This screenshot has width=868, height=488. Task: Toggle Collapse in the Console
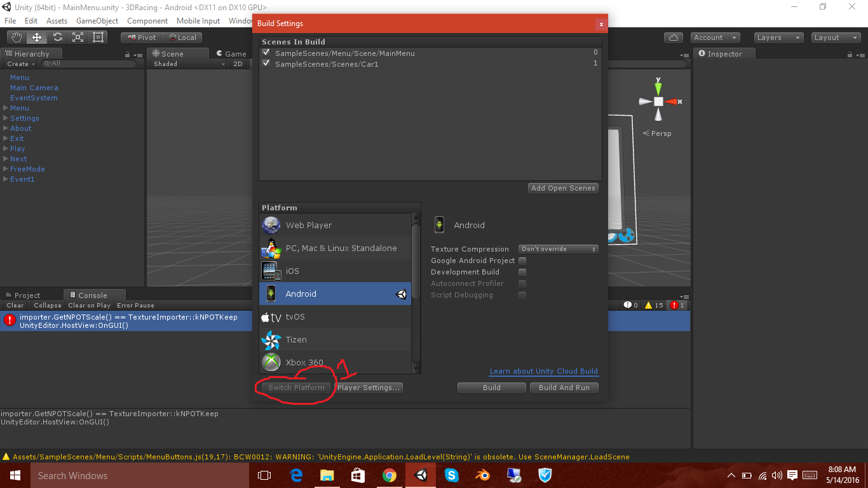coord(48,306)
